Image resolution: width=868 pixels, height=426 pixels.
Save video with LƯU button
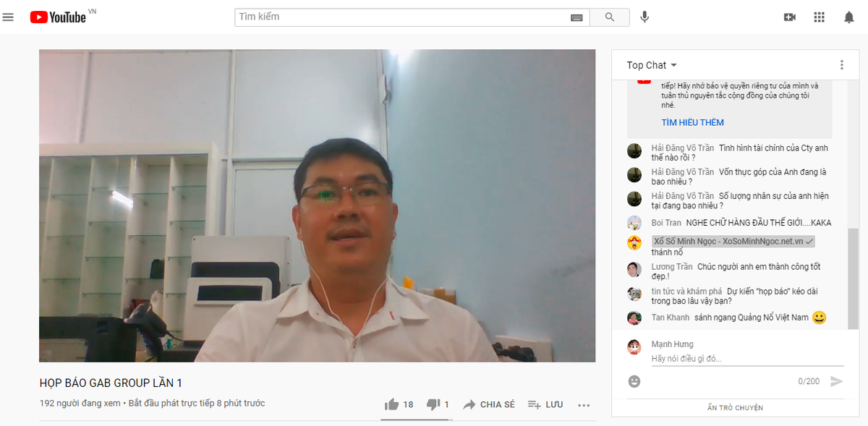[545, 404]
